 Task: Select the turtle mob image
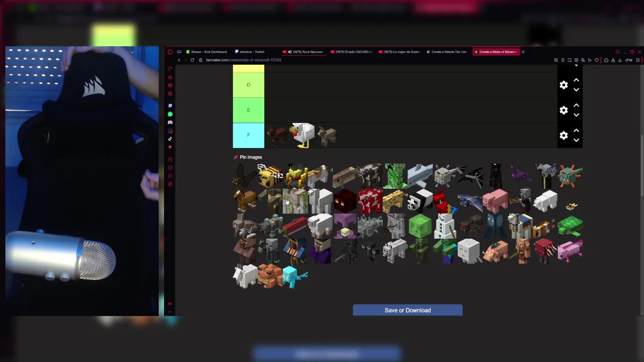570,226
